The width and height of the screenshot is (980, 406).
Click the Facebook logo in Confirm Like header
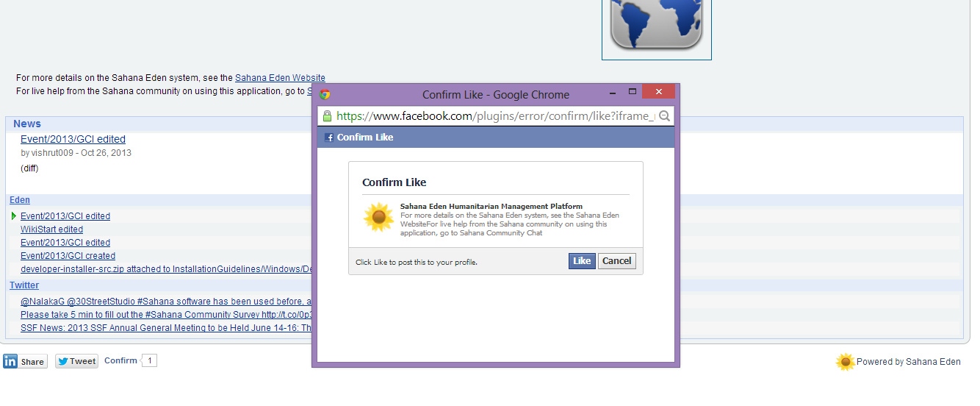click(x=329, y=138)
